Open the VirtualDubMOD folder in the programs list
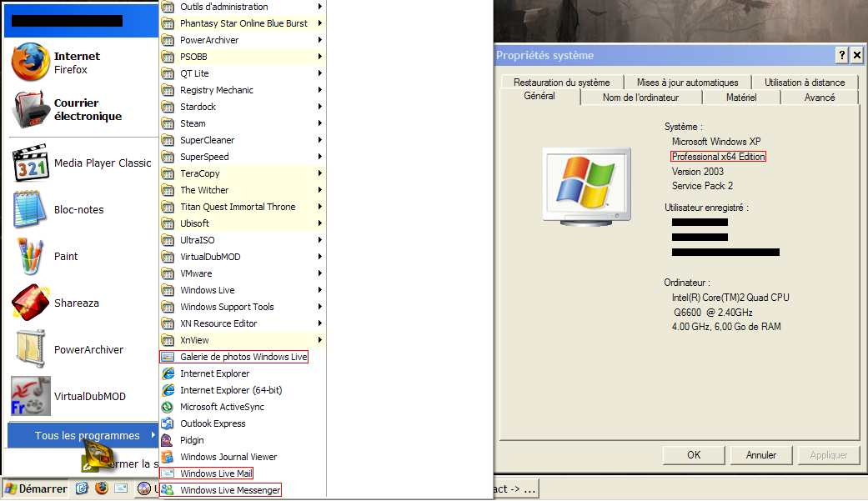Image resolution: width=868 pixels, height=501 pixels. tap(243, 256)
